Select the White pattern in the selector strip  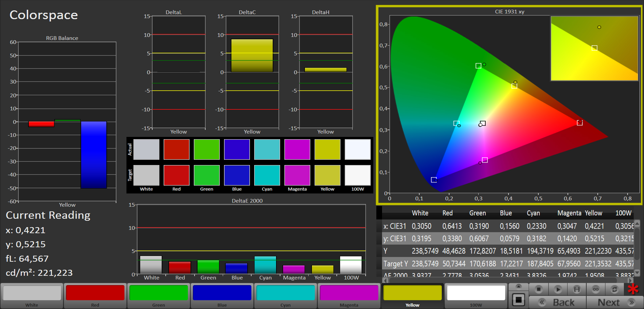[x=32, y=296]
